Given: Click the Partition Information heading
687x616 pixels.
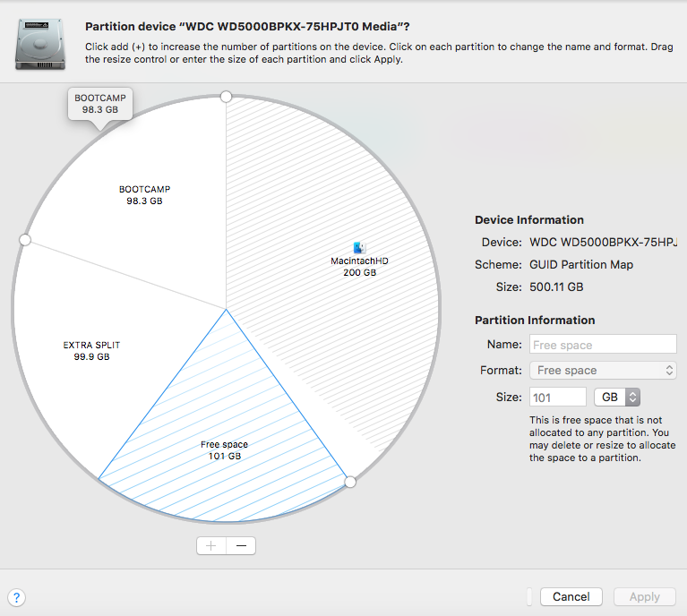Looking at the screenshot, I should [x=535, y=320].
